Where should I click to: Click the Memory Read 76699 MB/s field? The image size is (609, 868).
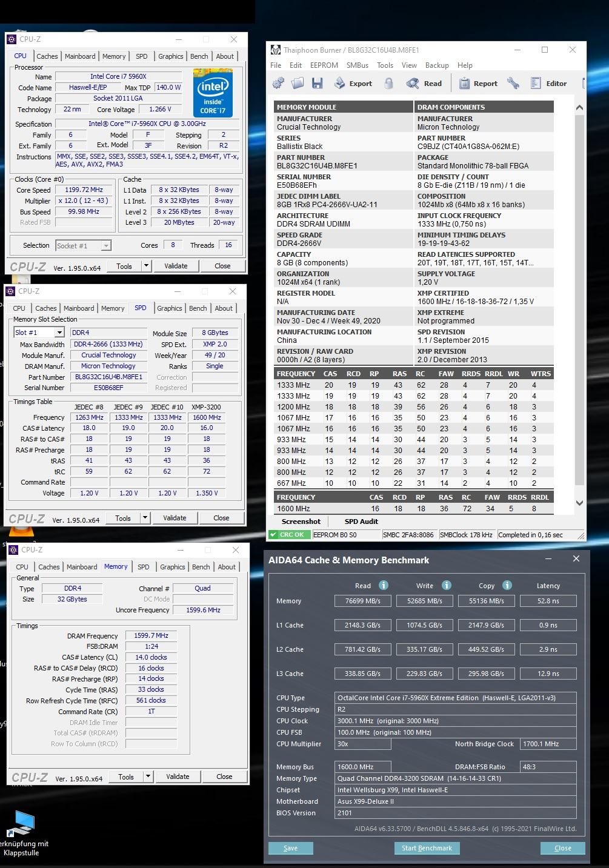click(x=363, y=601)
